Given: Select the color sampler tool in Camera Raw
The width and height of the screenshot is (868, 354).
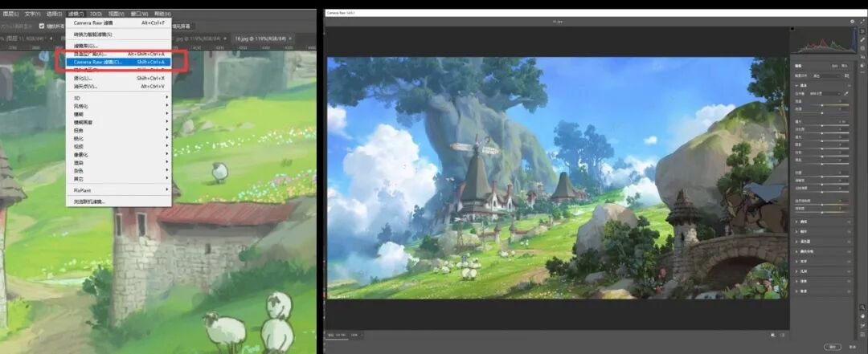Looking at the screenshot, I should pyautogui.click(x=862, y=326).
